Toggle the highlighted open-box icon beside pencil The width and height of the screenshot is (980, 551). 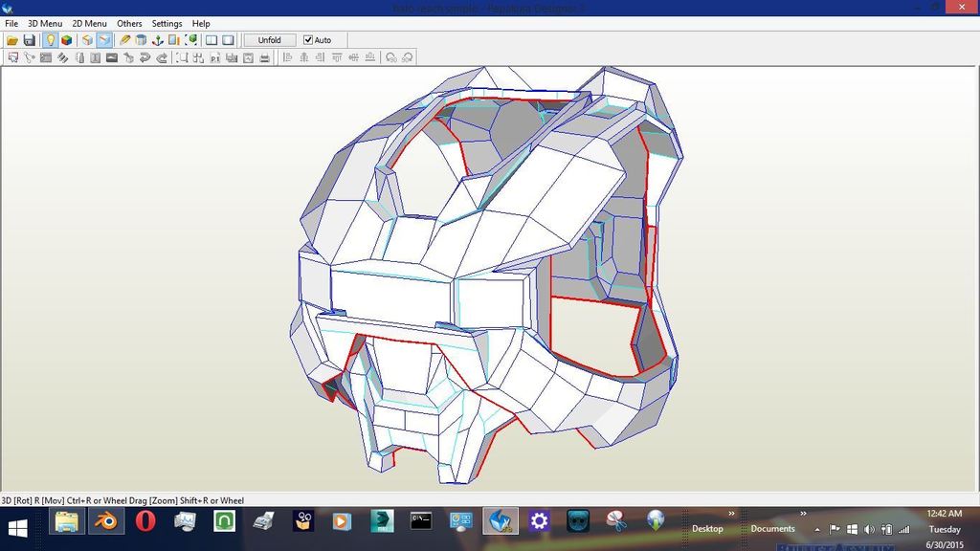(103, 40)
